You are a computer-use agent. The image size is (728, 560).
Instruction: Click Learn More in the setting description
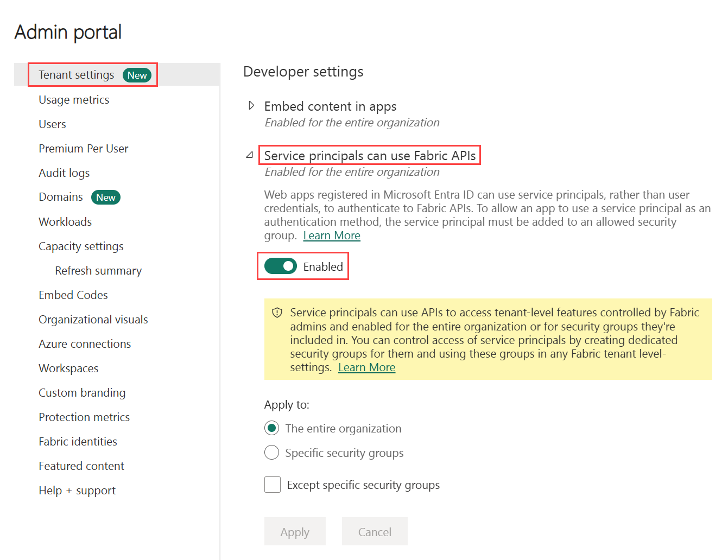click(332, 235)
